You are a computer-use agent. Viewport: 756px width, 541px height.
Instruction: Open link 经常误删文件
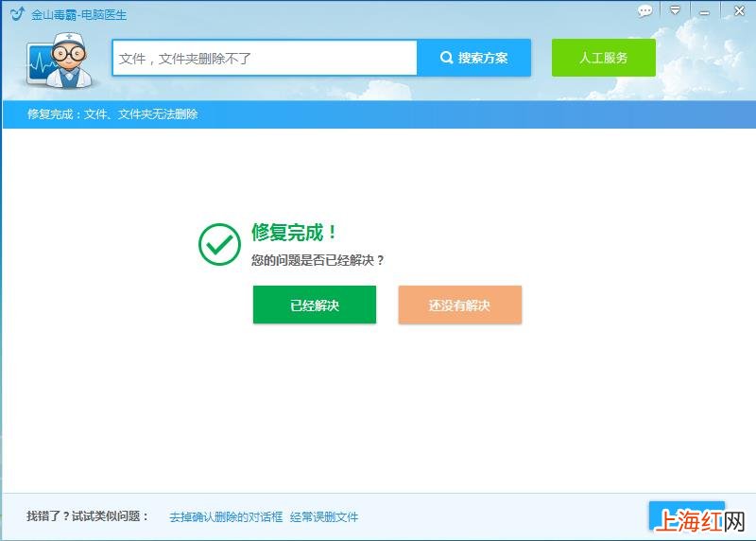(x=324, y=516)
